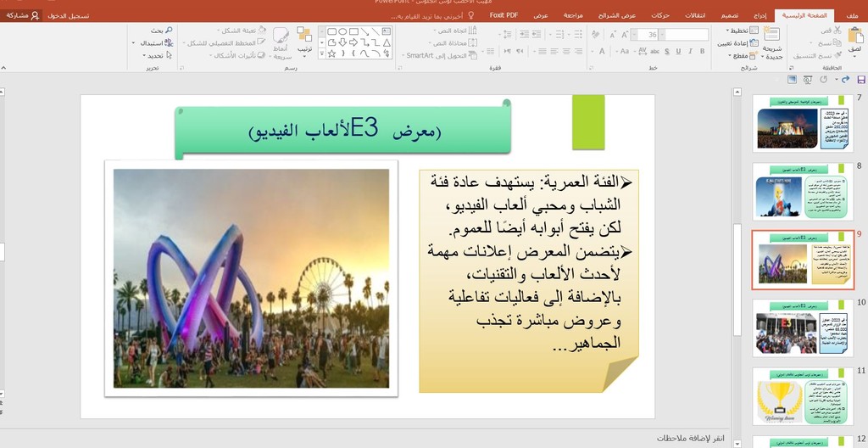Open the File (ملف) tab
Viewport: 868px width, 448px height.
click(853, 15)
